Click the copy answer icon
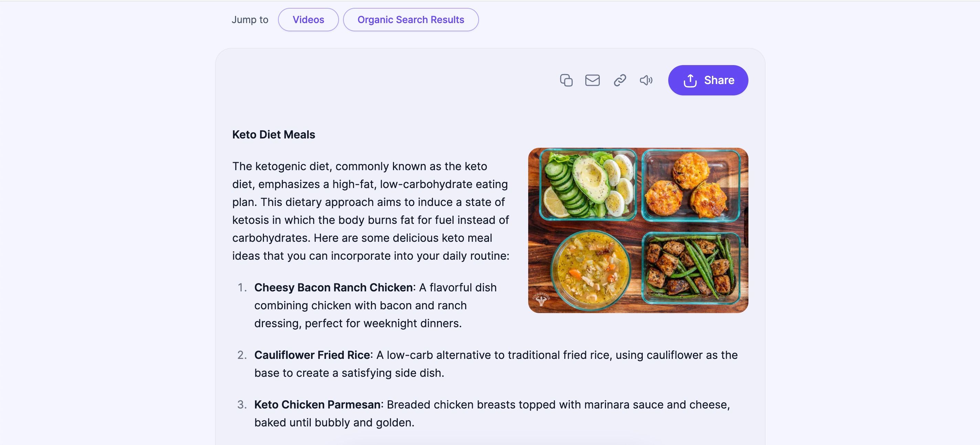The width and height of the screenshot is (980, 445). (x=566, y=80)
